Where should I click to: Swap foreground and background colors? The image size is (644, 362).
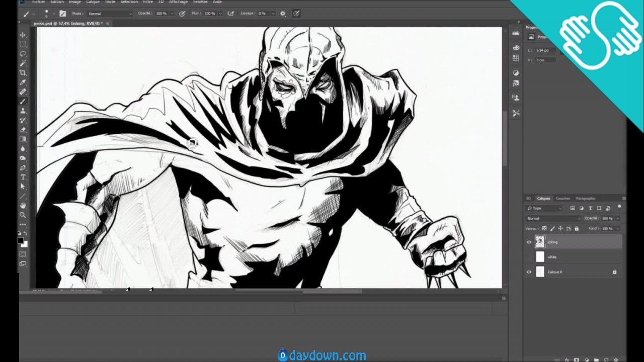point(26,234)
